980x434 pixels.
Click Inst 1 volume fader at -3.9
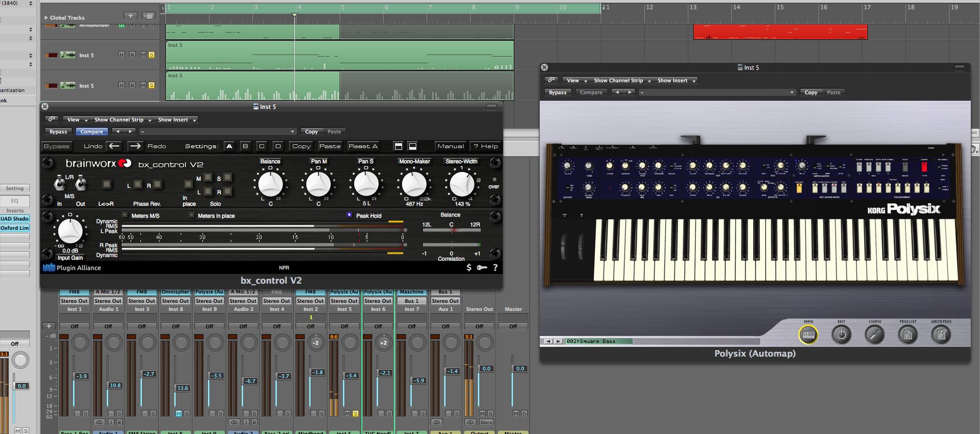pos(81,376)
